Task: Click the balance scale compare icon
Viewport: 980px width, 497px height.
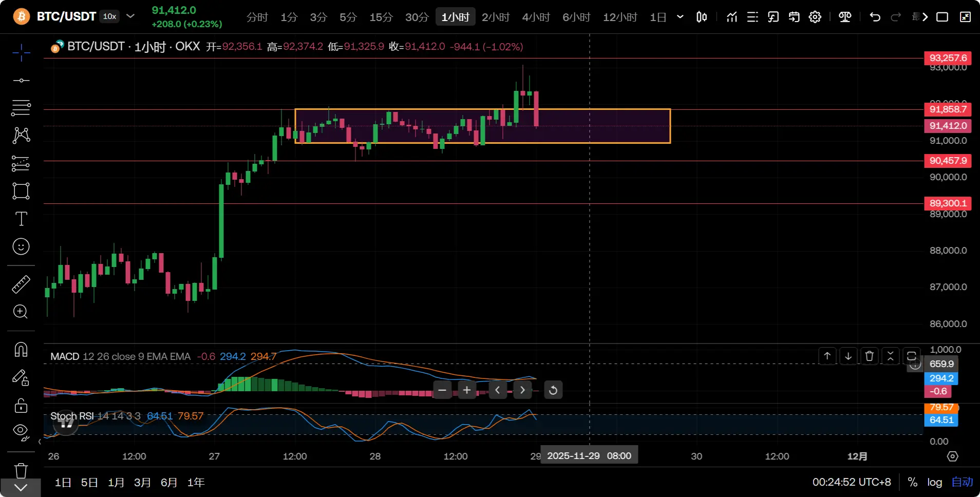Action: click(845, 17)
